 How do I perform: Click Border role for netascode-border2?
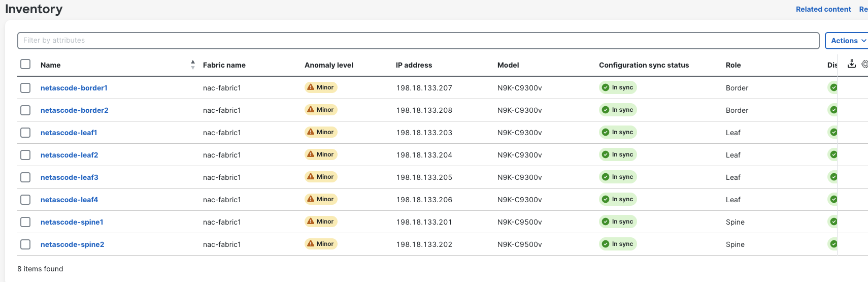[737, 110]
